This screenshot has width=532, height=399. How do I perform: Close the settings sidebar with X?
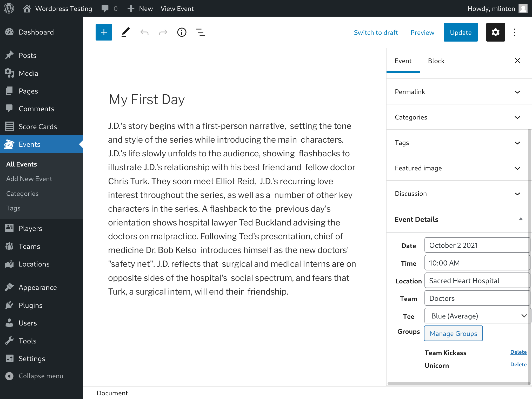[517, 61]
